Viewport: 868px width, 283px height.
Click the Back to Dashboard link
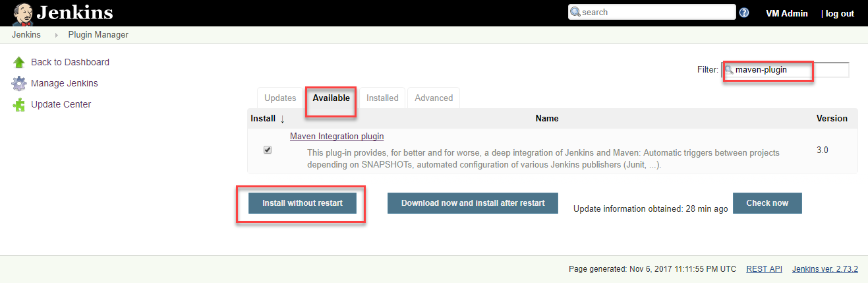[x=70, y=62]
